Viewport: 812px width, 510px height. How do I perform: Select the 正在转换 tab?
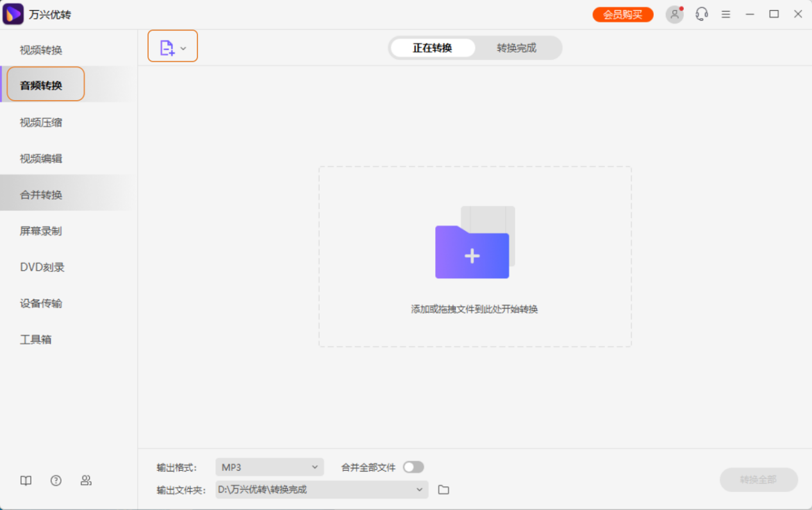[x=432, y=47]
